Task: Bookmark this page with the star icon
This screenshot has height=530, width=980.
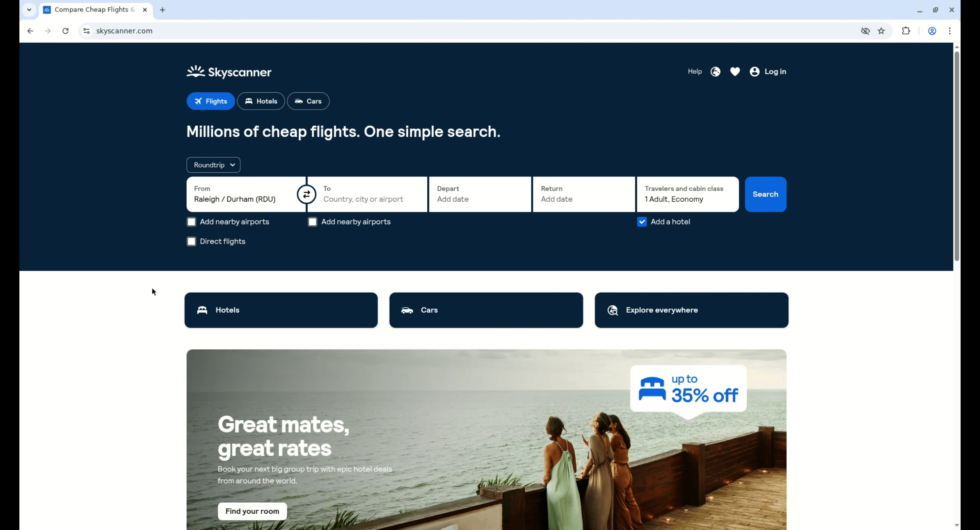Action: click(x=881, y=31)
